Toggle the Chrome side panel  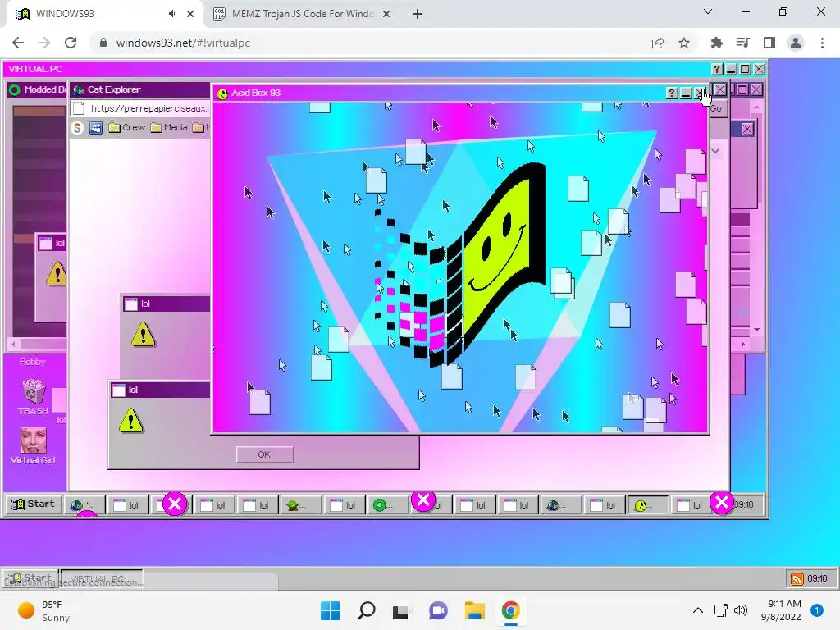click(769, 43)
